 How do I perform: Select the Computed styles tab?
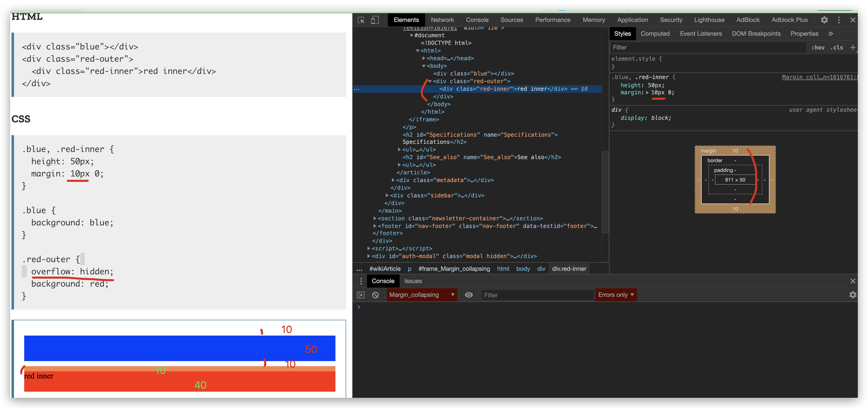point(655,34)
